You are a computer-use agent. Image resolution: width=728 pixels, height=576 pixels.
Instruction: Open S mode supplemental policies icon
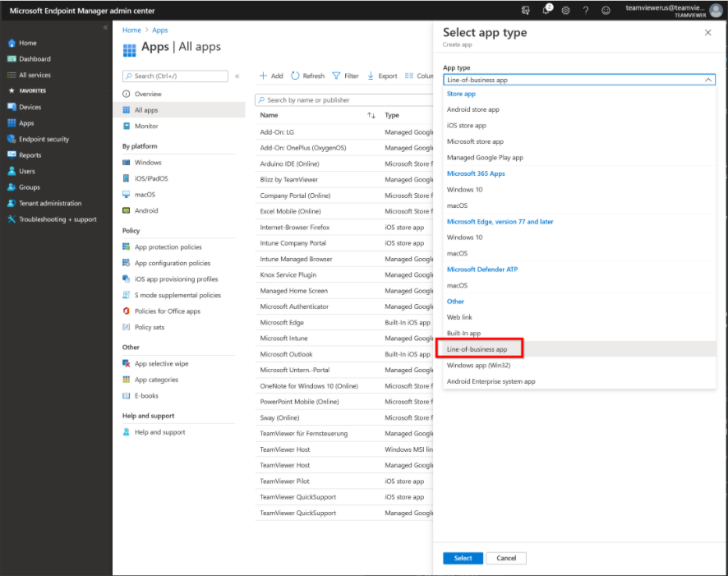[x=127, y=295]
